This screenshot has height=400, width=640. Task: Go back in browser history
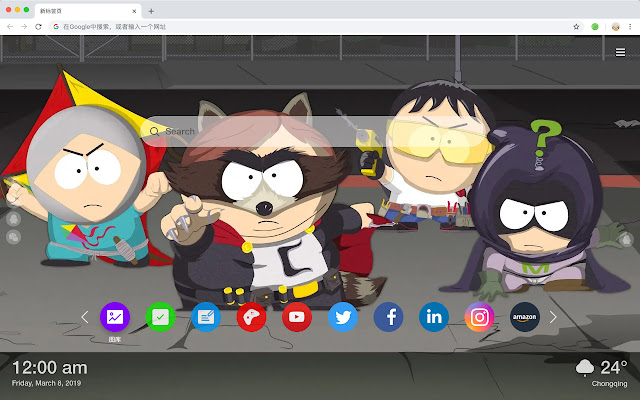pos(10,27)
